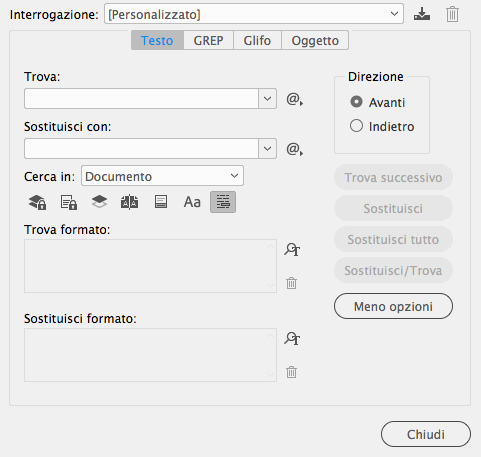Expand the Cerca in Documento dropdown
Image resolution: width=481 pixels, height=457 pixels.
(x=162, y=176)
